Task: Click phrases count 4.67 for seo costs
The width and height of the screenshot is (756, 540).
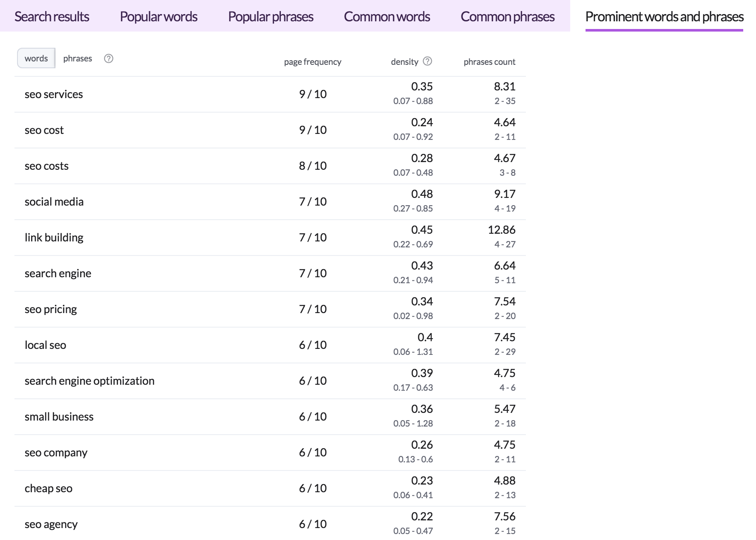Action: 505,158
